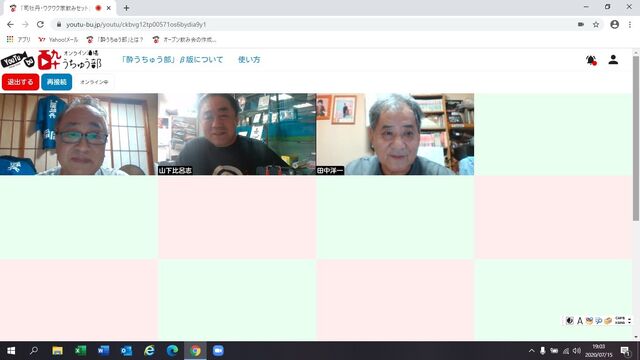Select the 田中洋一 video tile

(x=395, y=134)
